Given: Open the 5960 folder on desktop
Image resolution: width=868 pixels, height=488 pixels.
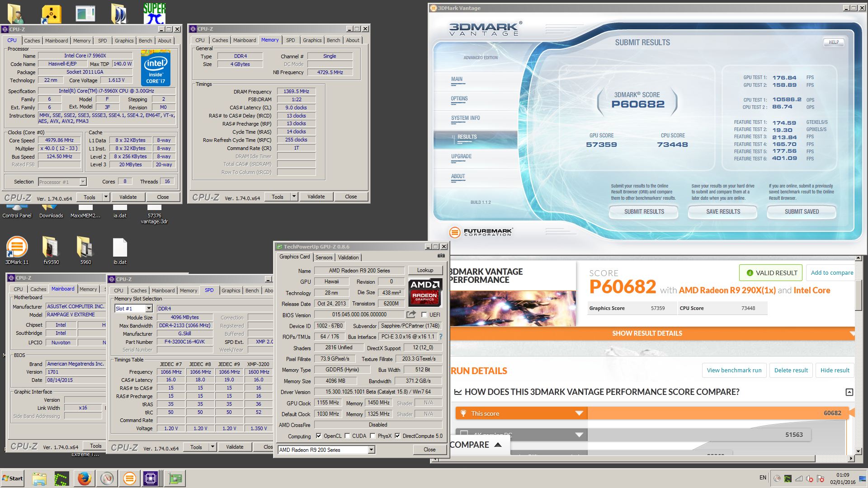Looking at the screenshot, I should pos(85,247).
